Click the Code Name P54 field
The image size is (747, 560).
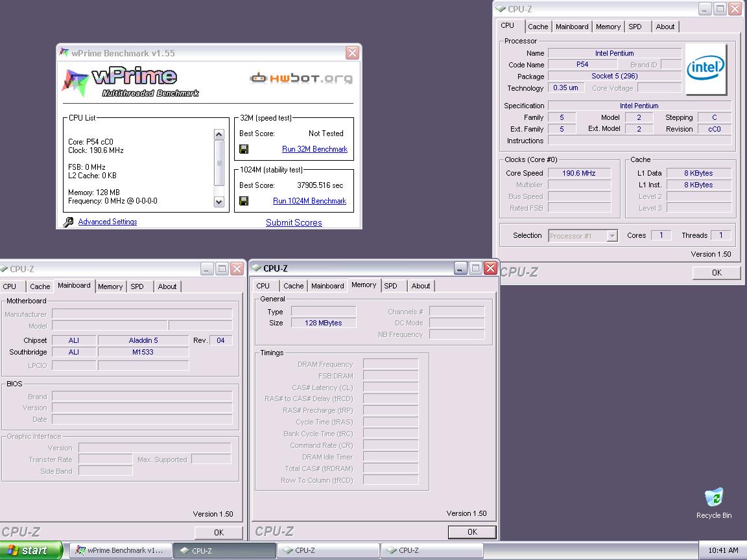(x=582, y=64)
